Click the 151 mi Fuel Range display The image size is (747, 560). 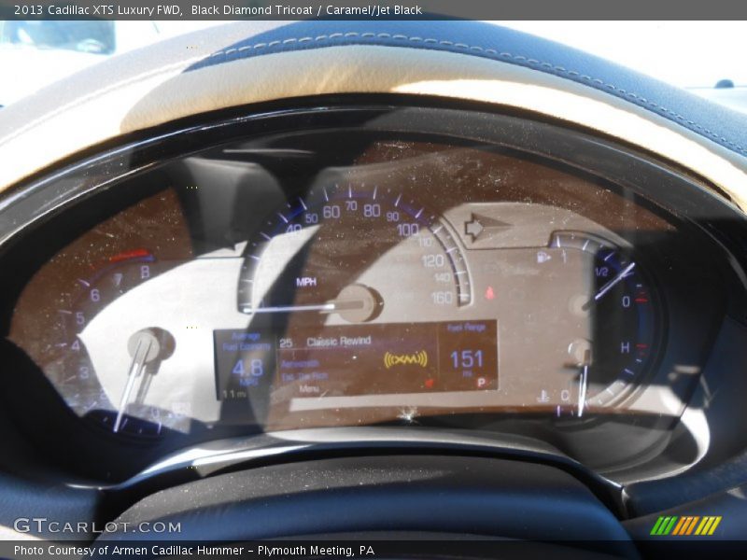(x=465, y=359)
